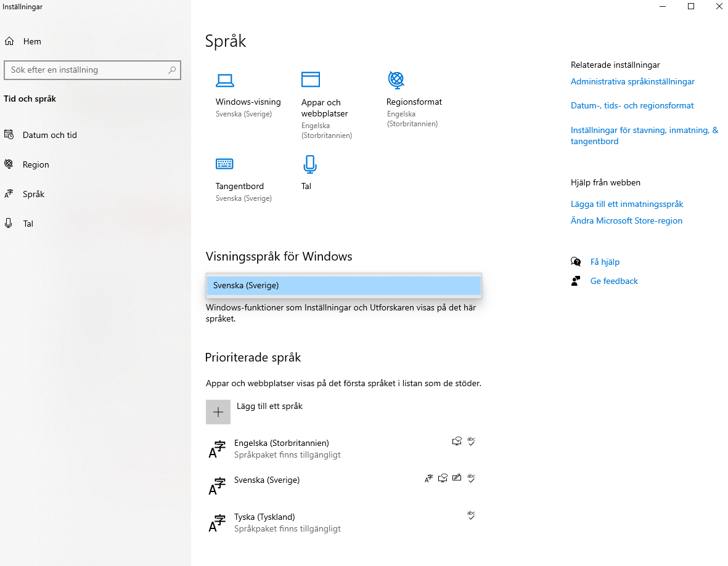Click the Region globe icon in sidebar
The height and width of the screenshot is (566, 728).
click(x=9, y=164)
